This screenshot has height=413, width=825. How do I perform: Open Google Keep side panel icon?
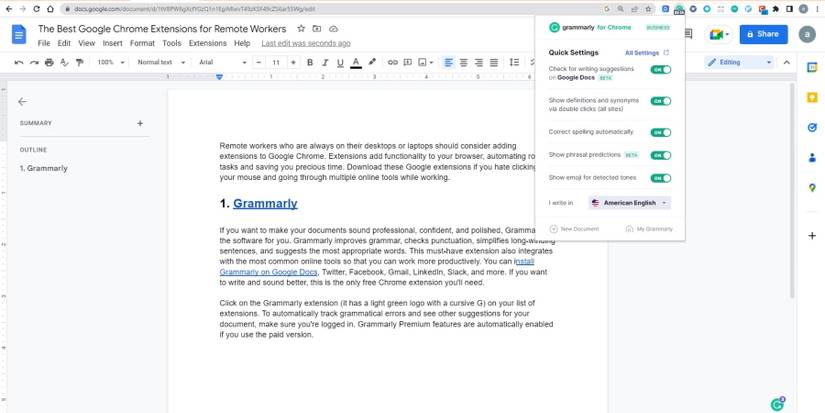click(812, 97)
